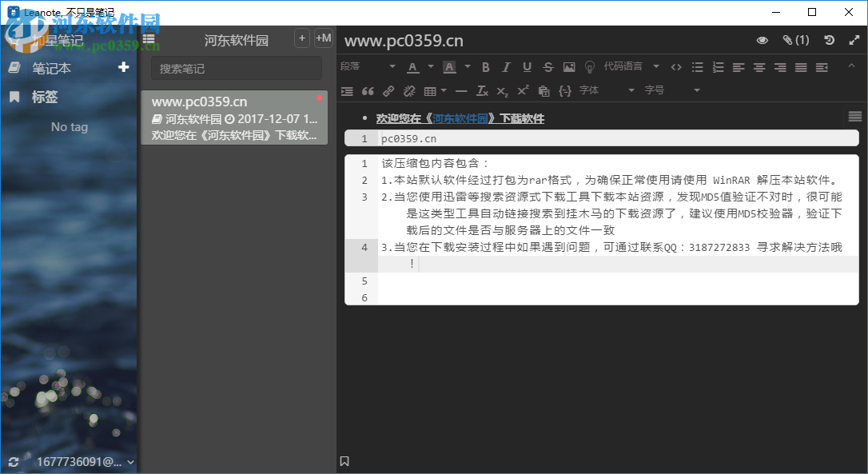Image resolution: width=868 pixels, height=474 pixels.
Task: Apply italic formatting from the toolbar
Action: (506, 66)
